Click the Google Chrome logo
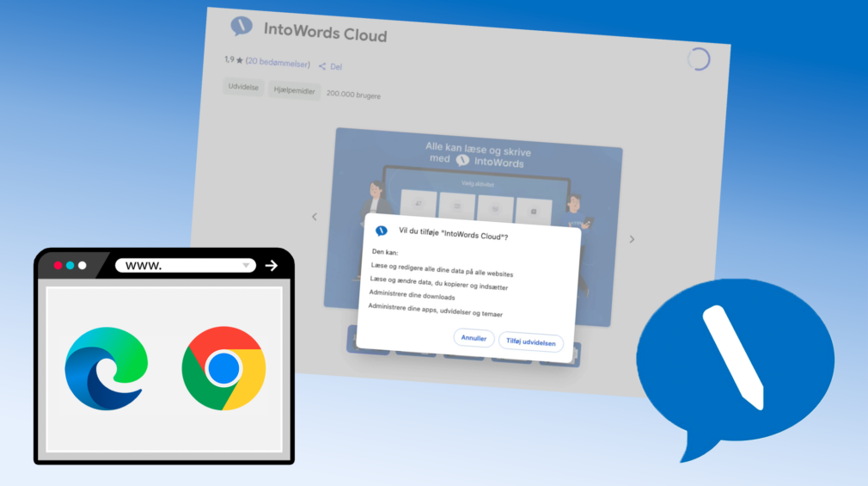The height and width of the screenshot is (486, 868). (223, 368)
